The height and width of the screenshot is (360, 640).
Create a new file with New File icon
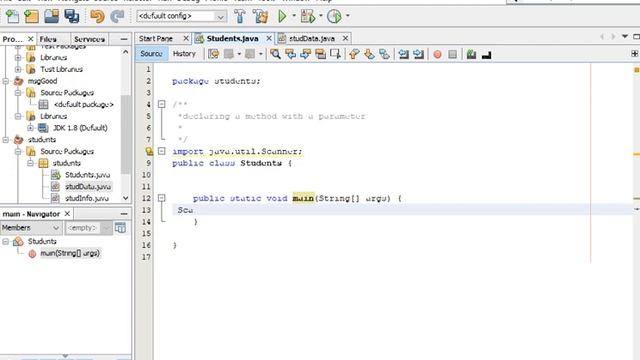(x=12, y=16)
